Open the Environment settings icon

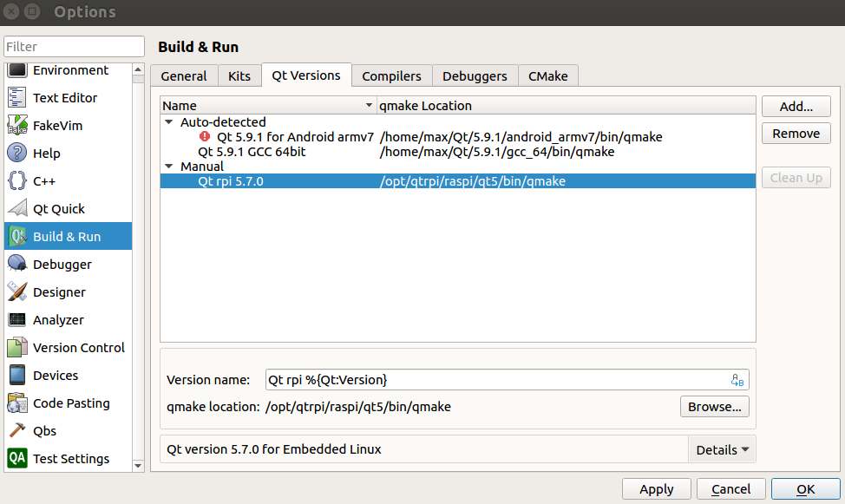point(16,70)
